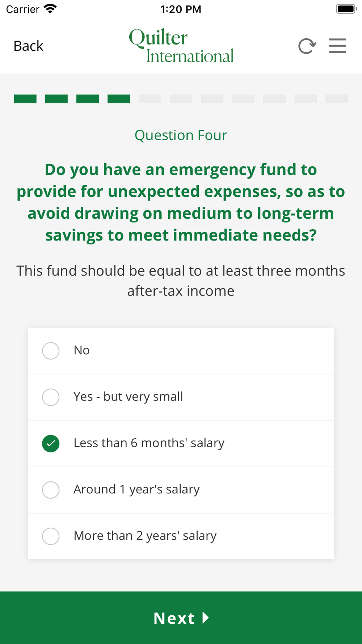Tap the arrow icon beside Next
The width and height of the screenshot is (362, 644).
206,618
